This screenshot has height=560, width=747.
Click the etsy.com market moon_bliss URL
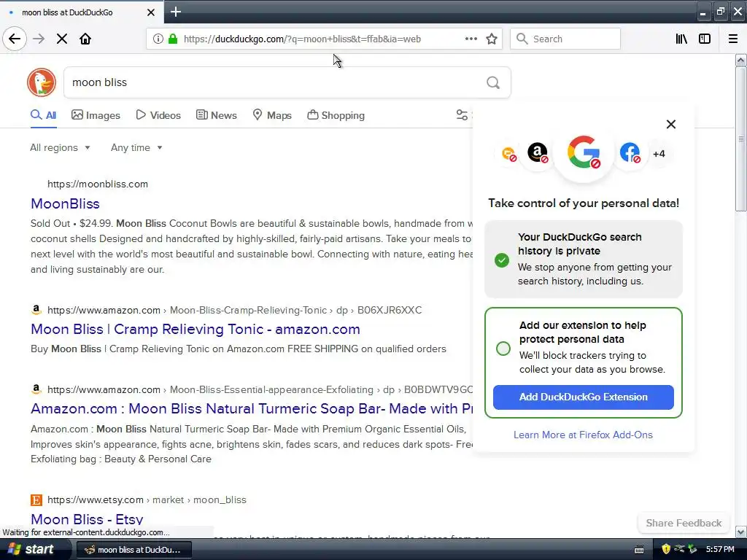pos(147,500)
